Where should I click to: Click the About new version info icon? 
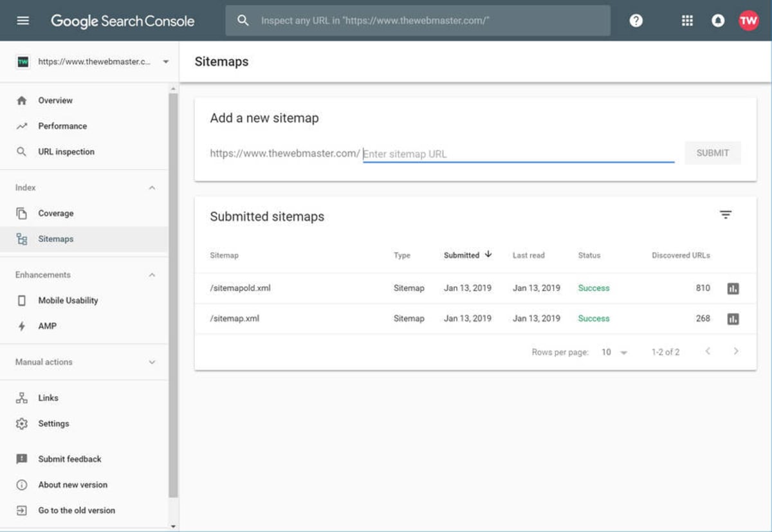[22, 485]
